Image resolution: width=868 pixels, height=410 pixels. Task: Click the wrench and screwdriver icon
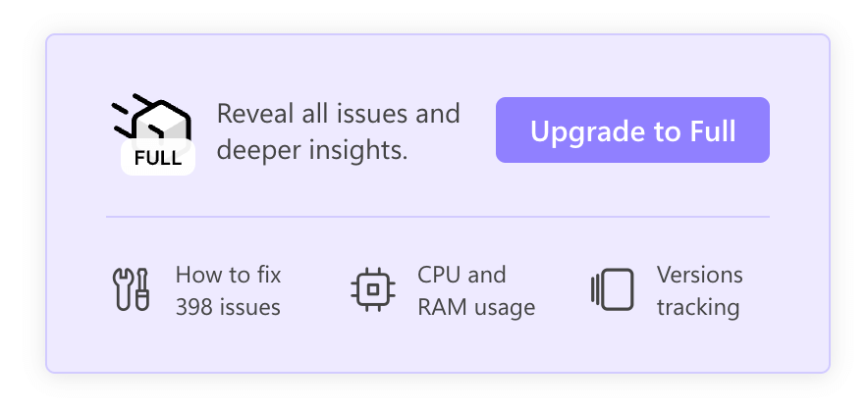(131, 290)
